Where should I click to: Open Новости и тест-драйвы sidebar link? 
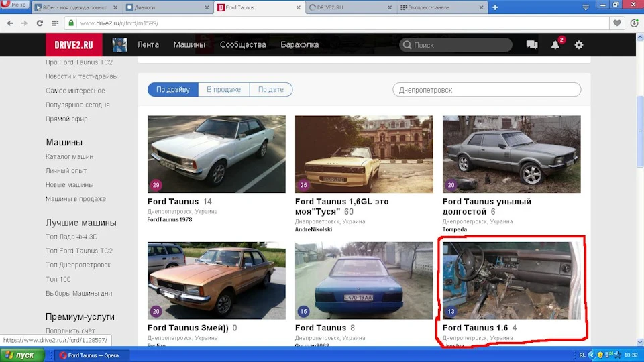click(x=81, y=76)
